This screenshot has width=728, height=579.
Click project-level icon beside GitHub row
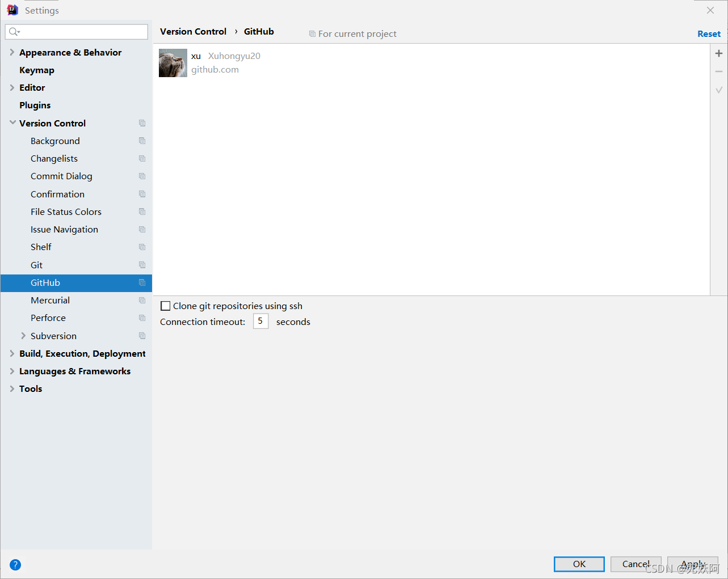coord(142,282)
